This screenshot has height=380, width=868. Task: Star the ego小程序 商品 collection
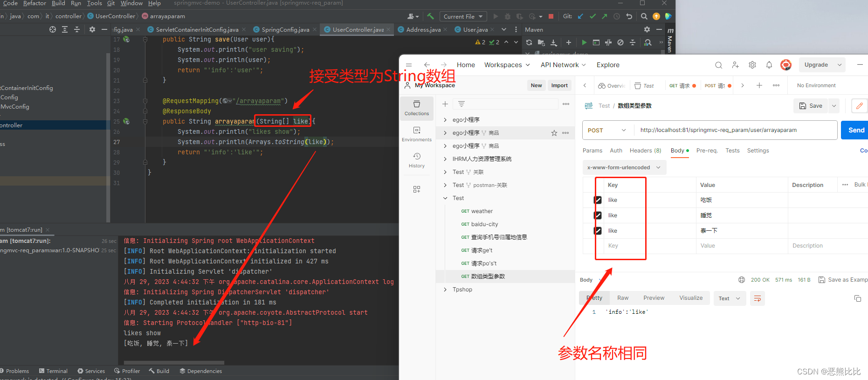tap(554, 133)
